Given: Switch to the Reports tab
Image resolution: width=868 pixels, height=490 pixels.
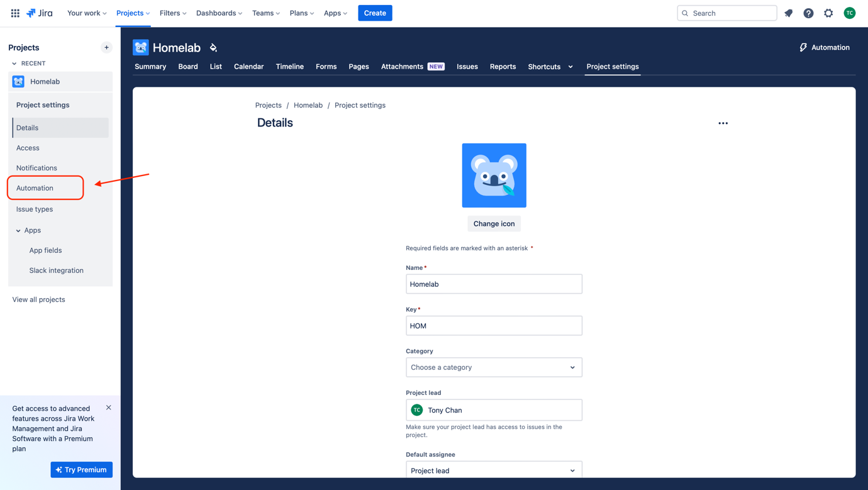Looking at the screenshot, I should tap(503, 67).
